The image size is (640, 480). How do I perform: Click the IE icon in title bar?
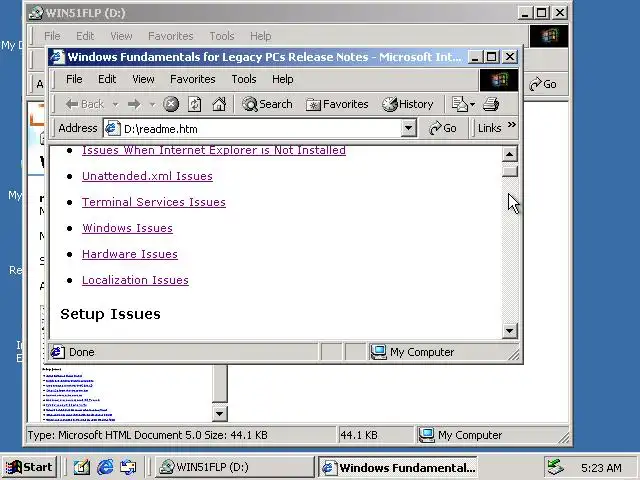[x=57, y=57]
